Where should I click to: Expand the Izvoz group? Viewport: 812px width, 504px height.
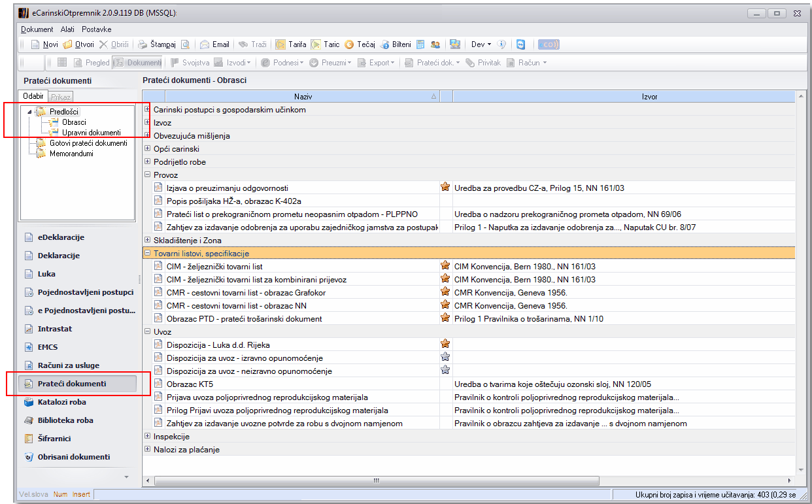[148, 122]
